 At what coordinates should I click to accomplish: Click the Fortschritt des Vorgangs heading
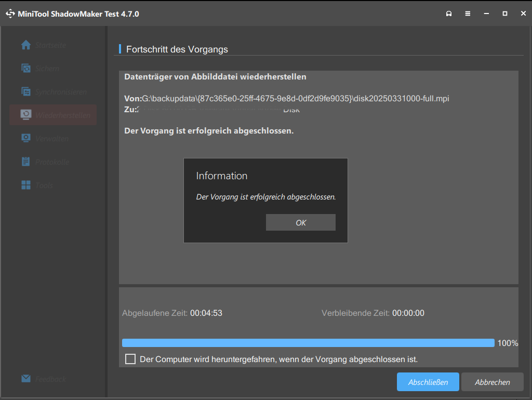pyautogui.click(x=177, y=49)
